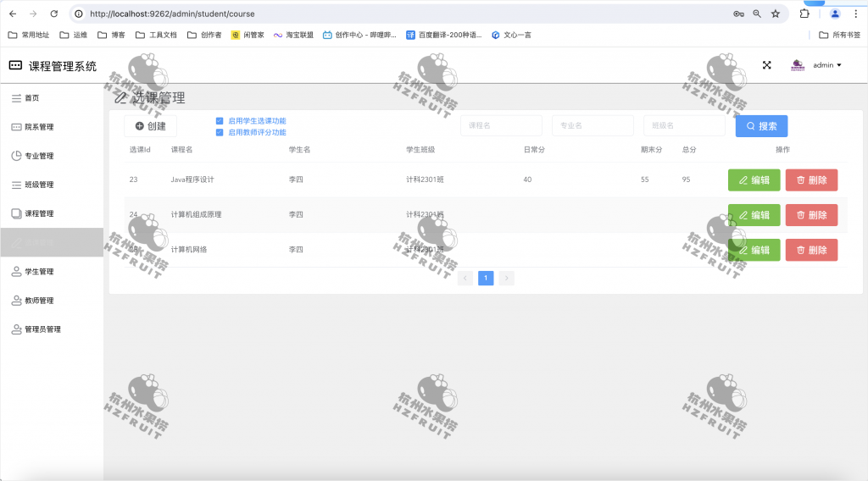
Task: Open the 工具文档 bookmark folder
Action: [156, 35]
